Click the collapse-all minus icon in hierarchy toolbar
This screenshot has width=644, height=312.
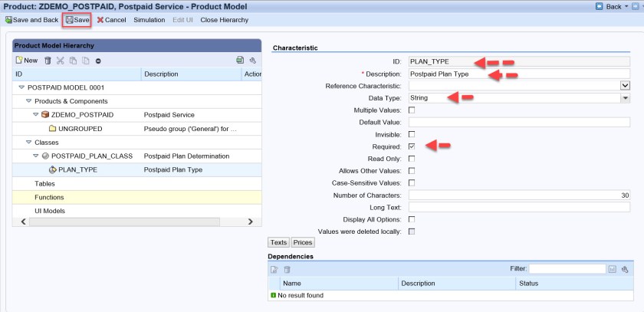98,60
